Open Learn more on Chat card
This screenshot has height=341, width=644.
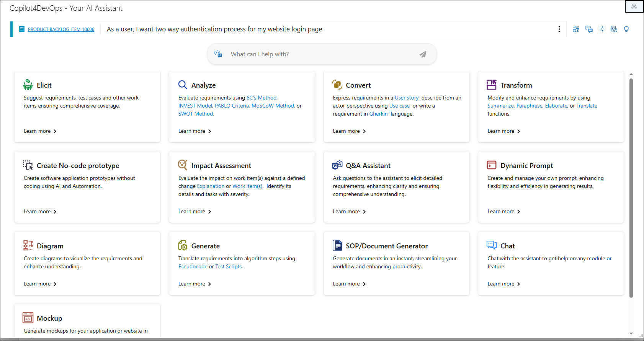coord(504,284)
